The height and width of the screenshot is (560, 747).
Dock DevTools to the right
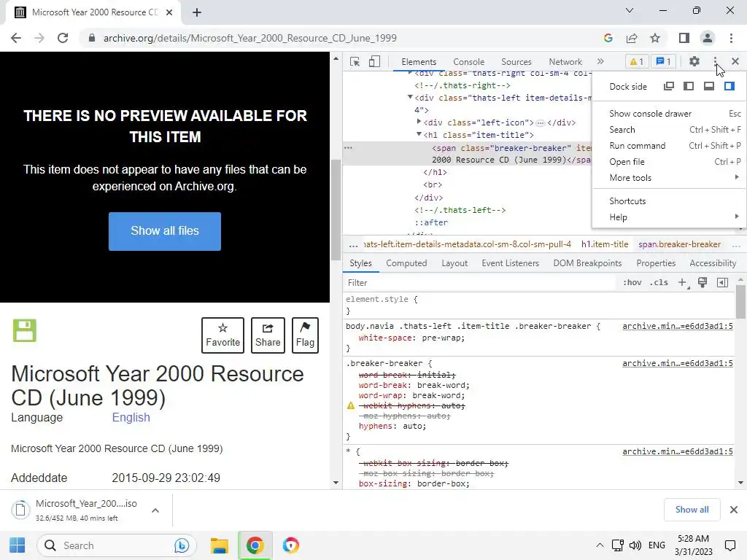coord(729,86)
